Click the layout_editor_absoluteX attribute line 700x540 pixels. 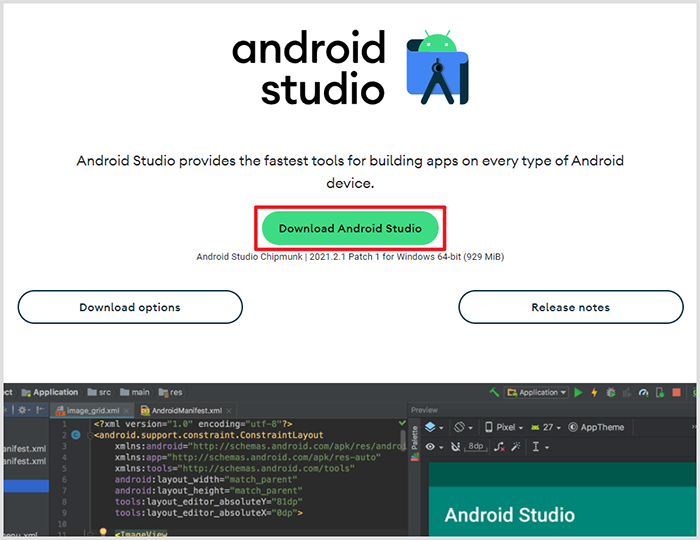pyautogui.click(x=208, y=513)
